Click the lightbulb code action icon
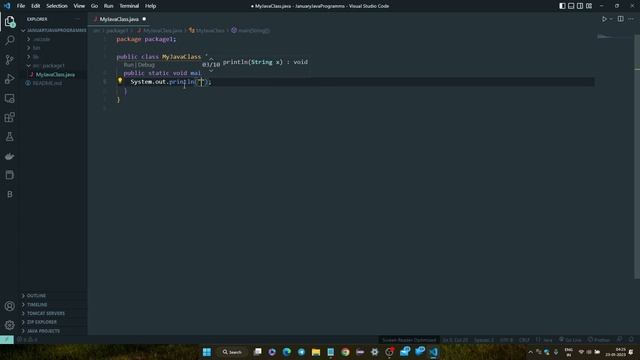The height and width of the screenshot is (360, 640). point(120,81)
